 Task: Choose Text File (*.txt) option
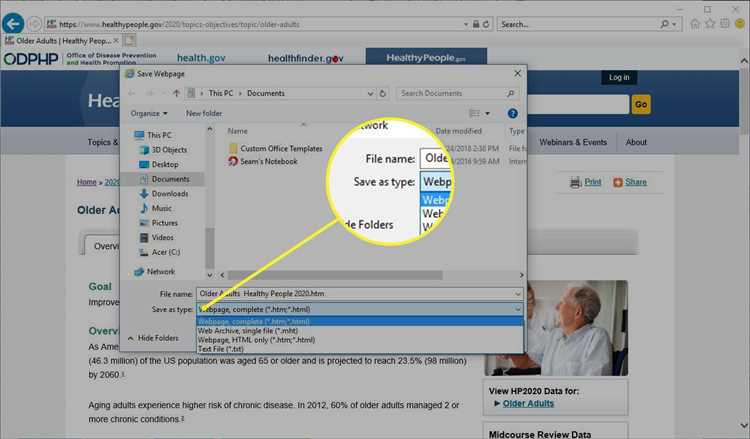tap(360, 349)
